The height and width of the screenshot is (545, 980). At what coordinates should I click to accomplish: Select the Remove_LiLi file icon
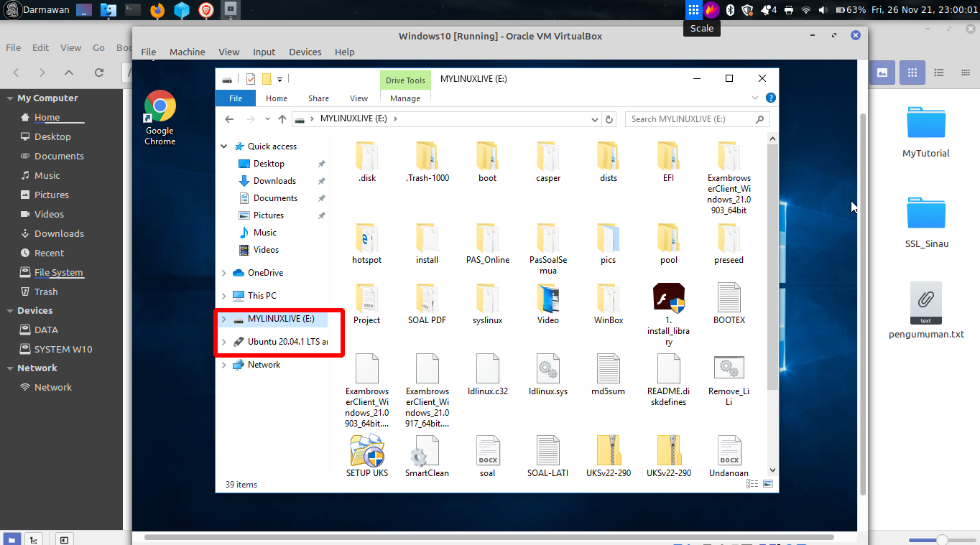point(729,368)
